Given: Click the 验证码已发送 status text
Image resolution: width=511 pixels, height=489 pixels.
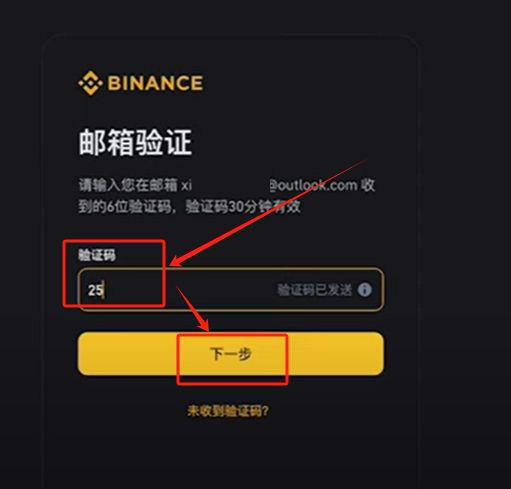Looking at the screenshot, I should (314, 290).
